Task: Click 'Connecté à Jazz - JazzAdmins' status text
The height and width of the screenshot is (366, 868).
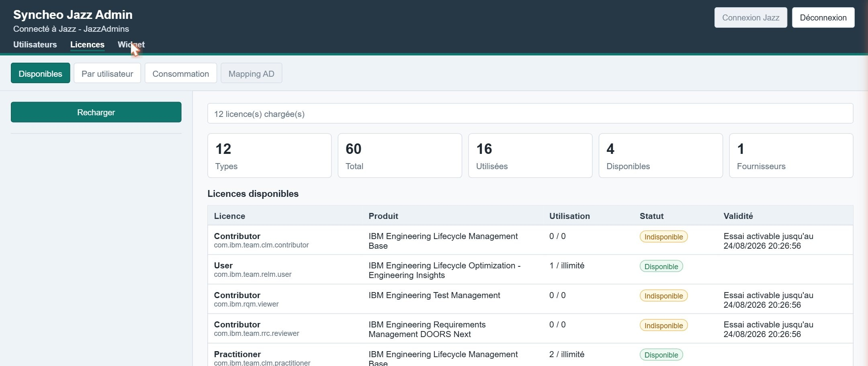Action: pyautogui.click(x=71, y=29)
